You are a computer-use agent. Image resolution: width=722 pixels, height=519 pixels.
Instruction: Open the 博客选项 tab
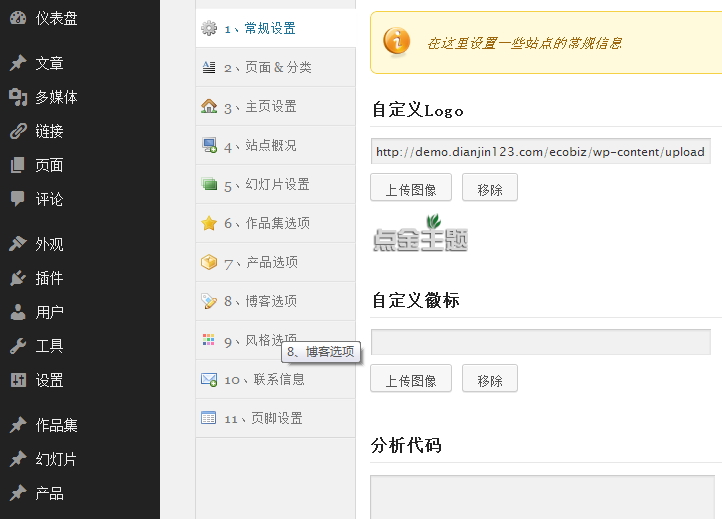coord(276,301)
